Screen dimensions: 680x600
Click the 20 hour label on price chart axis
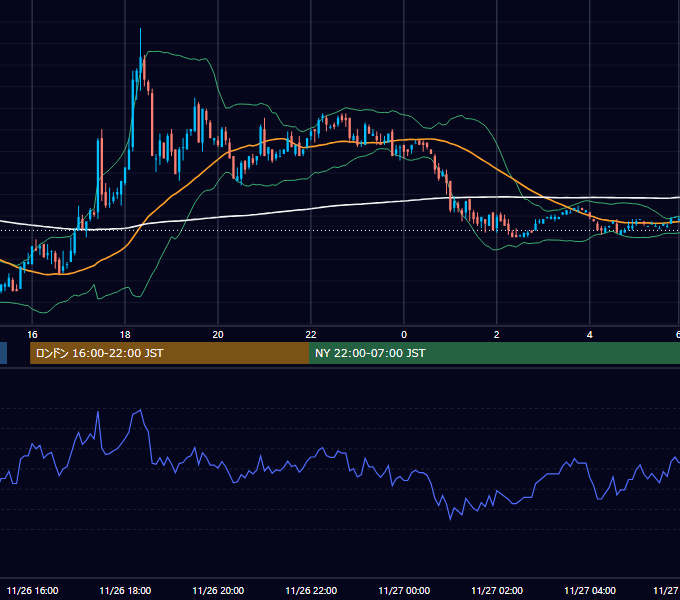218,335
